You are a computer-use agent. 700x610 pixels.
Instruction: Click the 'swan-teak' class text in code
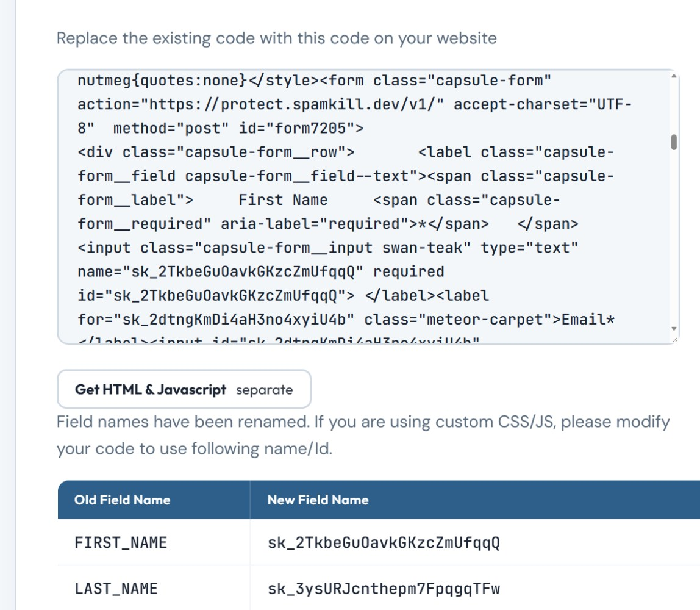422,248
